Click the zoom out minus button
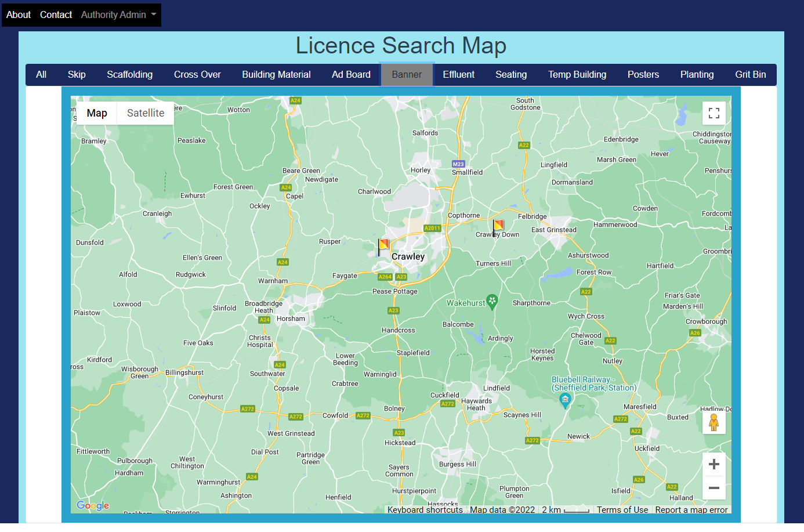The height and width of the screenshot is (532, 804). (x=714, y=488)
